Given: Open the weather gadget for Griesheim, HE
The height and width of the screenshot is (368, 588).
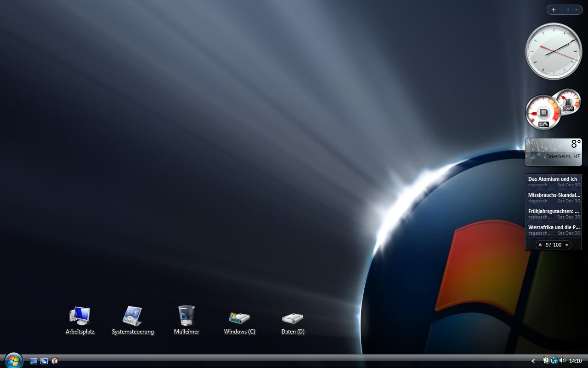Looking at the screenshot, I should tap(554, 152).
